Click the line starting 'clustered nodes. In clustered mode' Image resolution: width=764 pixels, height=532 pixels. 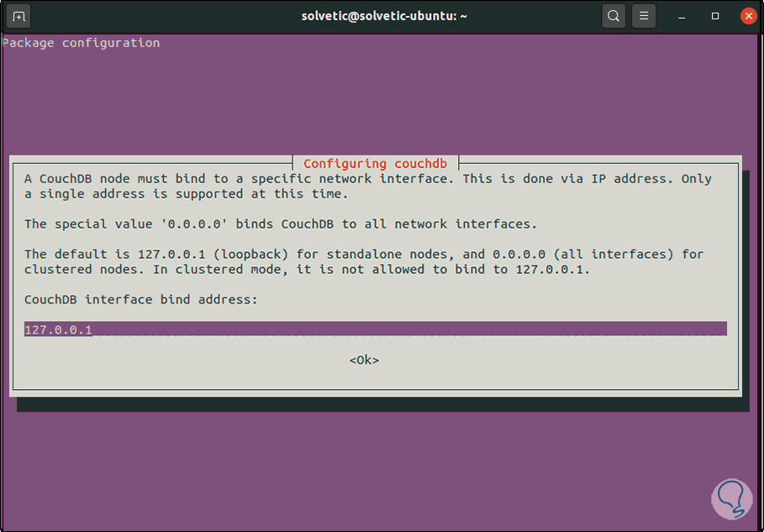[307, 270]
